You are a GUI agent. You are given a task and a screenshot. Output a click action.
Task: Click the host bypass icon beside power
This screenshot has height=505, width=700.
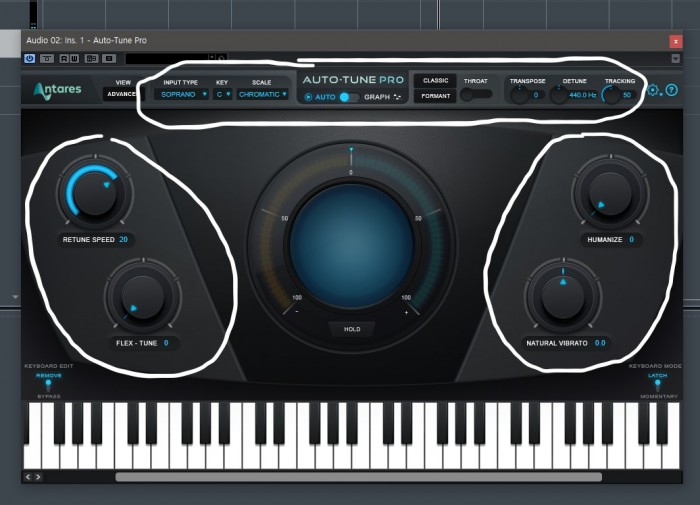tap(47, 58)
